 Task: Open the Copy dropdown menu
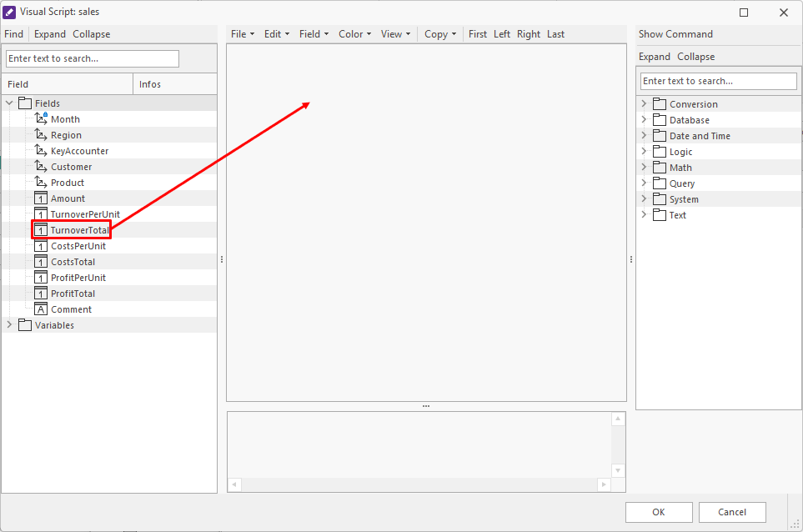tap(440, 34)
